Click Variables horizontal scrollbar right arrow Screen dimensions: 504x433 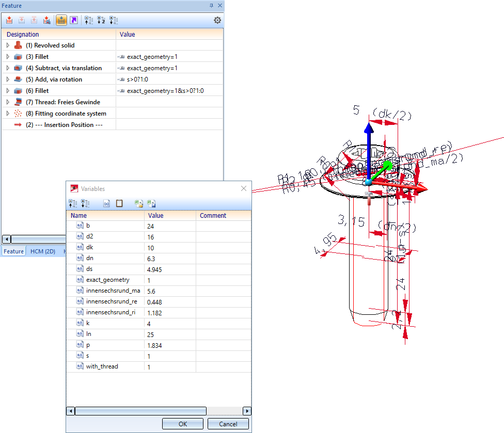pyautogui.click(x=247, y=411)
